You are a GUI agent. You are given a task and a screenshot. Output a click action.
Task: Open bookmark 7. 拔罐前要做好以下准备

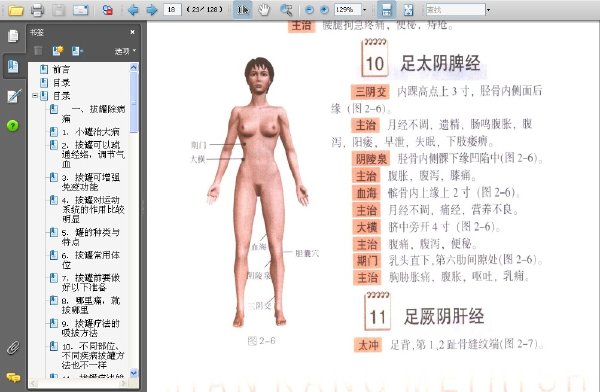tap(91, 282)
